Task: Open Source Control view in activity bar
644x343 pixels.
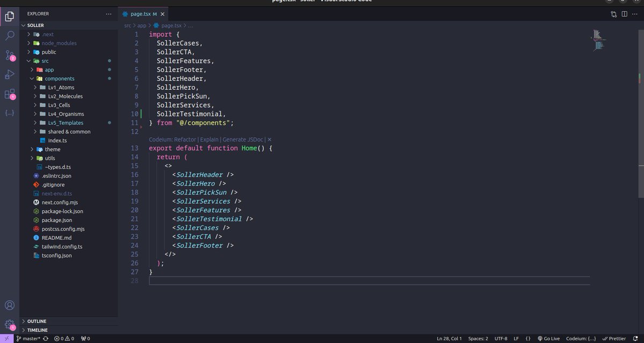Action: 10,55
